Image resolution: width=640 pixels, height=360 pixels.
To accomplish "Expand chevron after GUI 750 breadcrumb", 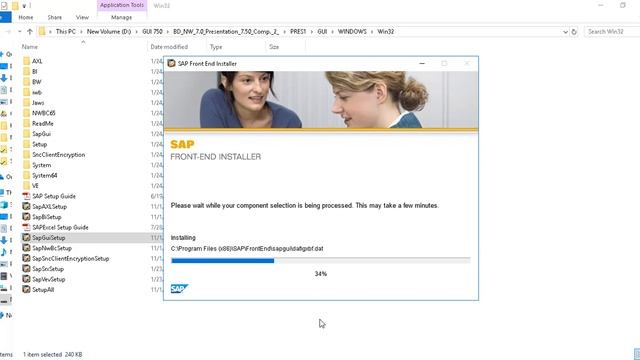I will (168, 31).
